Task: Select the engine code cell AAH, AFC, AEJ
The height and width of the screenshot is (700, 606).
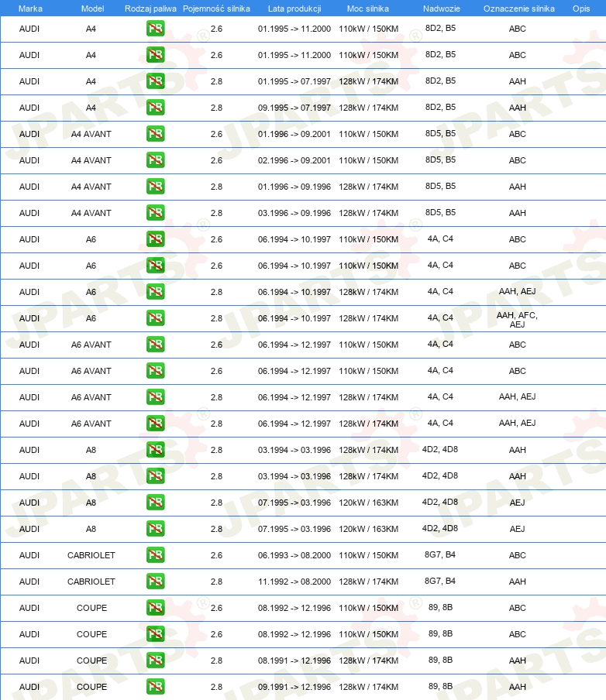Action: pyautogui.click(x=517, y=320)
